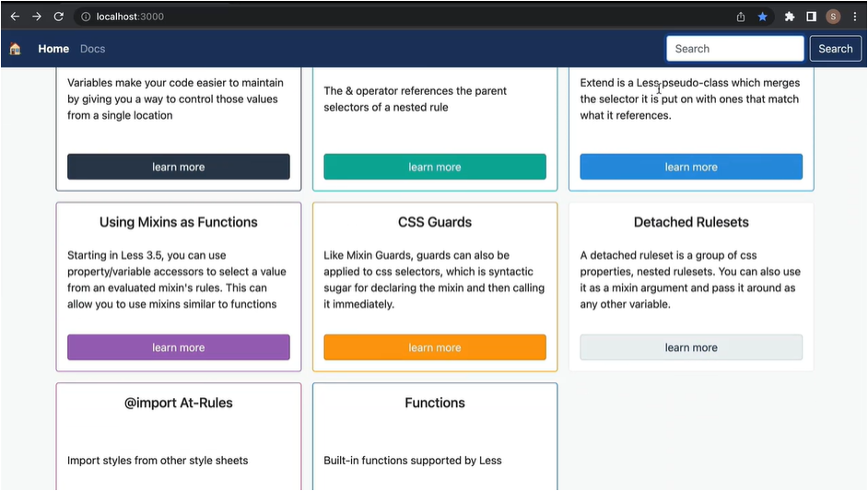The height and width of the screenshot is (491, 868).
Task: Toggle the browser side panel icon
Action: [x=811, y=17]
